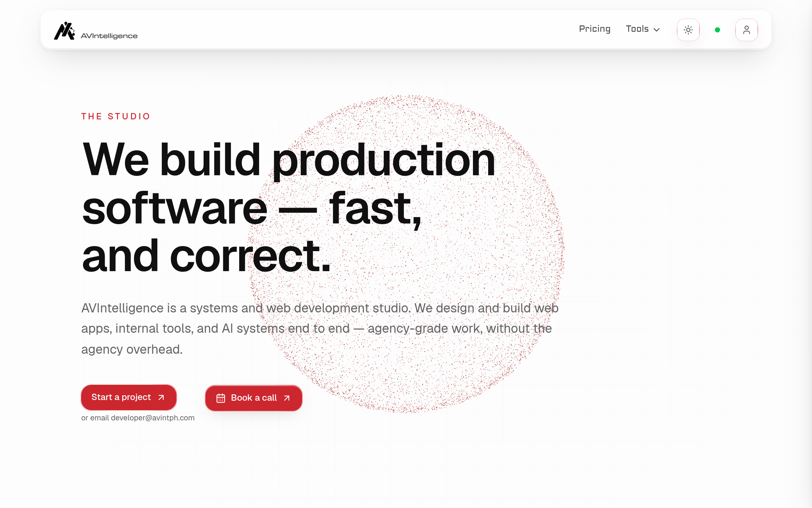Click the AVIntelligence logo mark
The height and width of the screenshot is (508, 812).
coord(64,30)
